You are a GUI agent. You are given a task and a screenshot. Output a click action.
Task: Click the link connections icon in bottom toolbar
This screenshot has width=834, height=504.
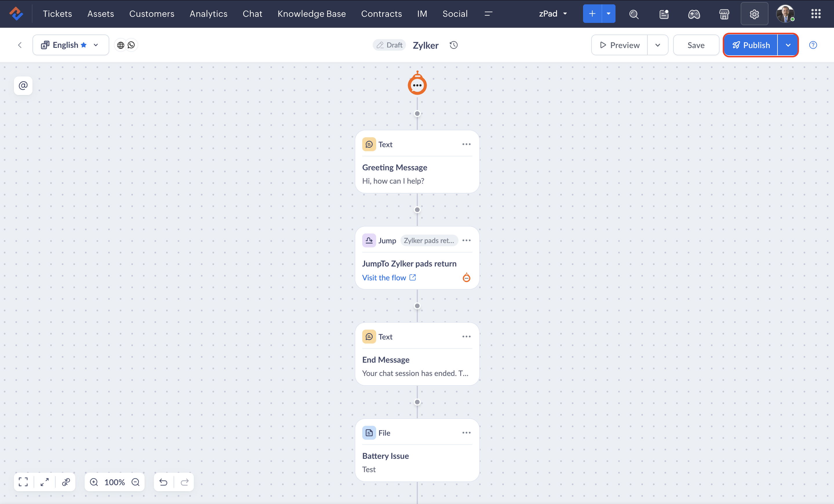click(66, 482)
